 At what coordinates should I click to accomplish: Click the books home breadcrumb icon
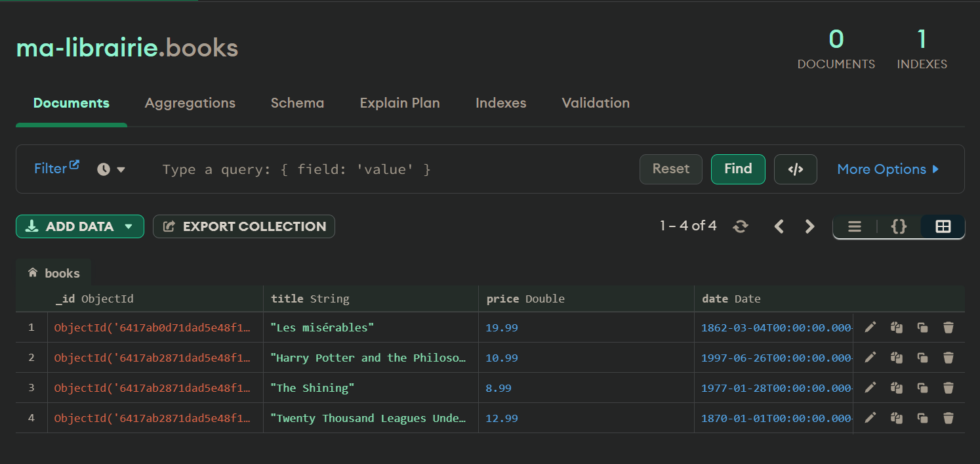point(33,273)
